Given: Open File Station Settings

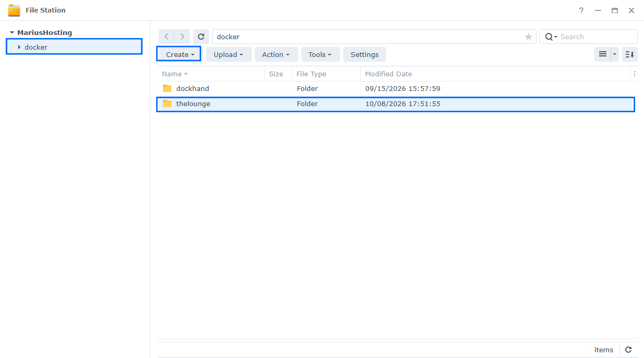Looking at the screenshot, I should click(x=365, y=54).
